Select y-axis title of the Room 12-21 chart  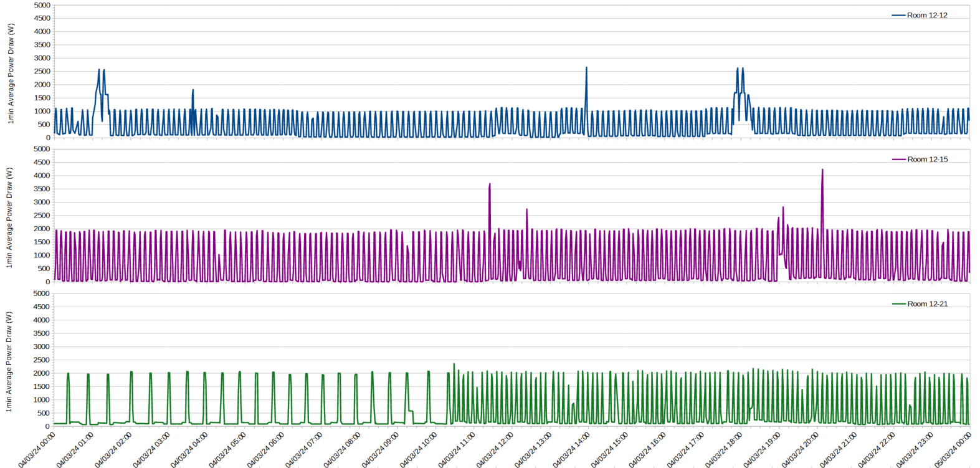(x=10, y=362)
